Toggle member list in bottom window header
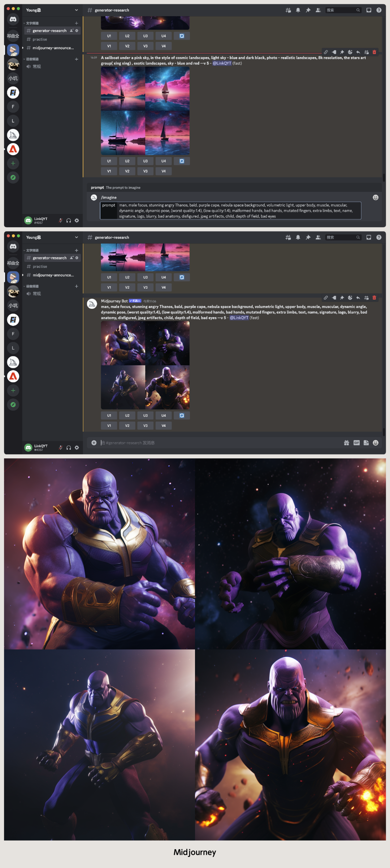Image resolution: width=390 pixels, height=868 pixels. point(318,237)
